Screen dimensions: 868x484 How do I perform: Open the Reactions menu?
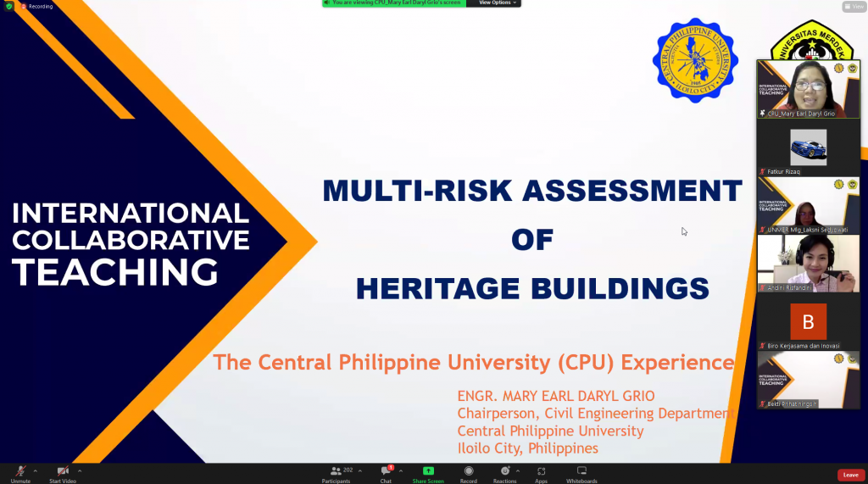tap(505, 474)
